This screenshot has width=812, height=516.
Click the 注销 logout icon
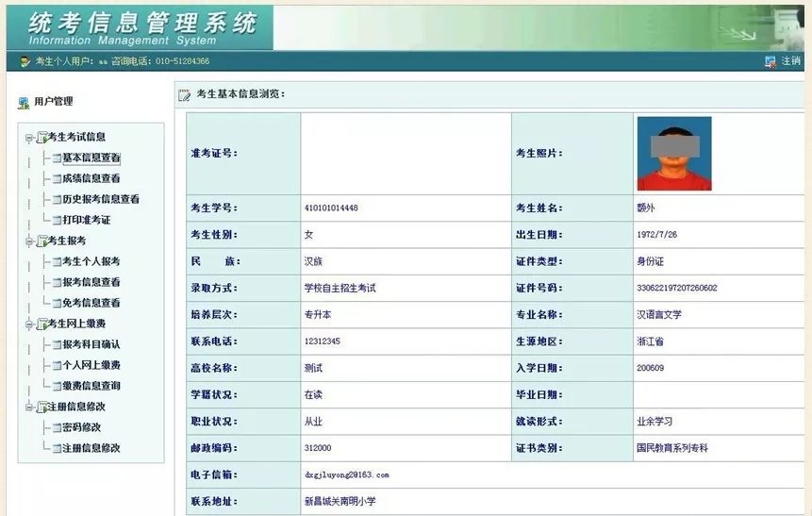pos(771,61)
